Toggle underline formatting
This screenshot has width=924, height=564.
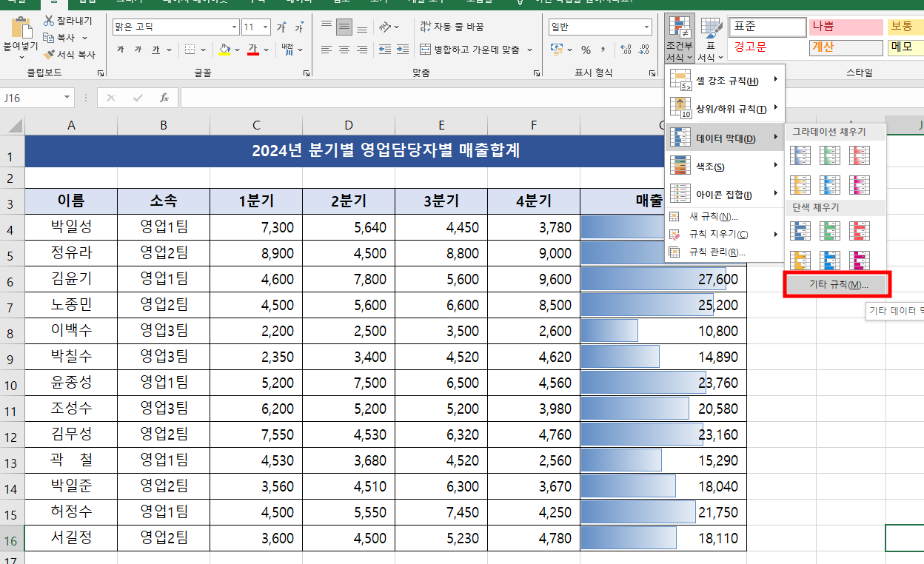click(x=155, y=50)
